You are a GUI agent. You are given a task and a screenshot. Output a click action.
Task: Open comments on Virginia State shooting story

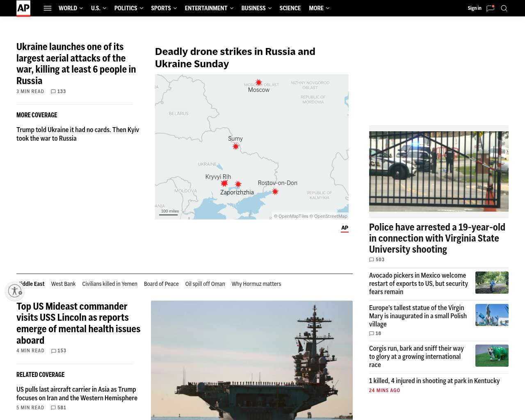pyautogui.click(x=377, y=260)
